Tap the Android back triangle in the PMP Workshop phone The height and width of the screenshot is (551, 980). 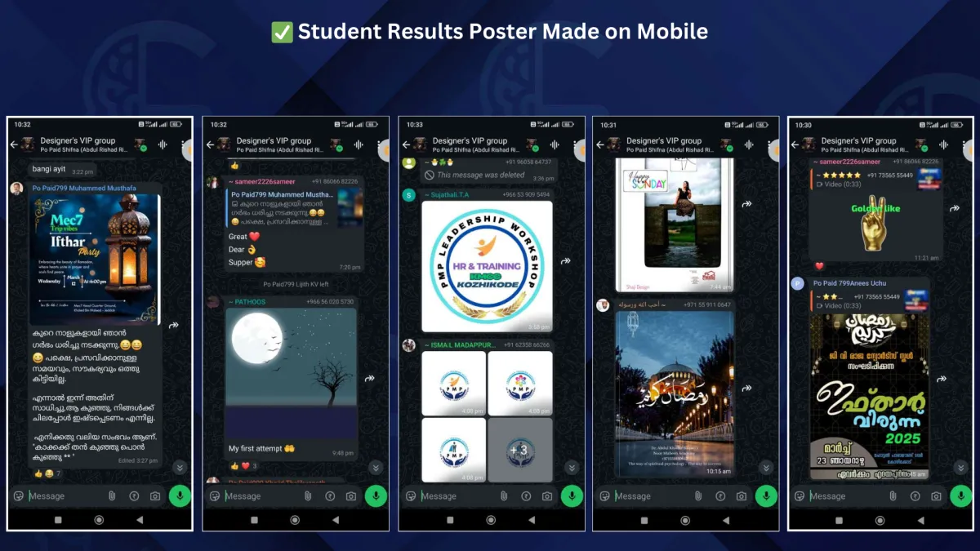(x=531, y=519)
